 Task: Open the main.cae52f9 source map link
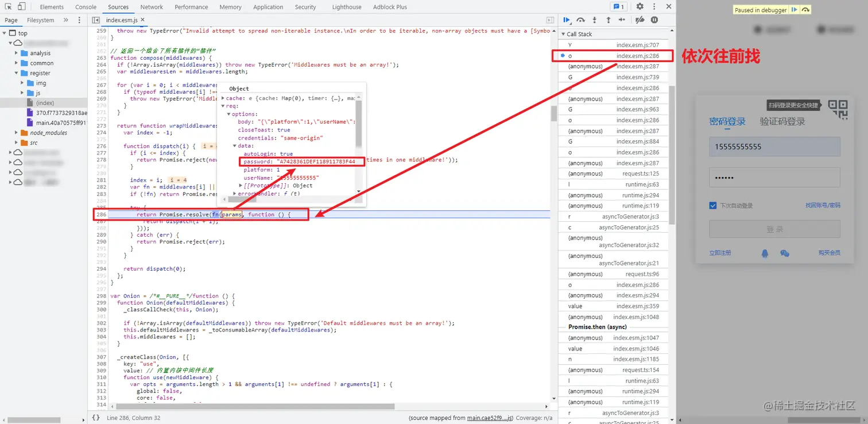pos(490,418)
